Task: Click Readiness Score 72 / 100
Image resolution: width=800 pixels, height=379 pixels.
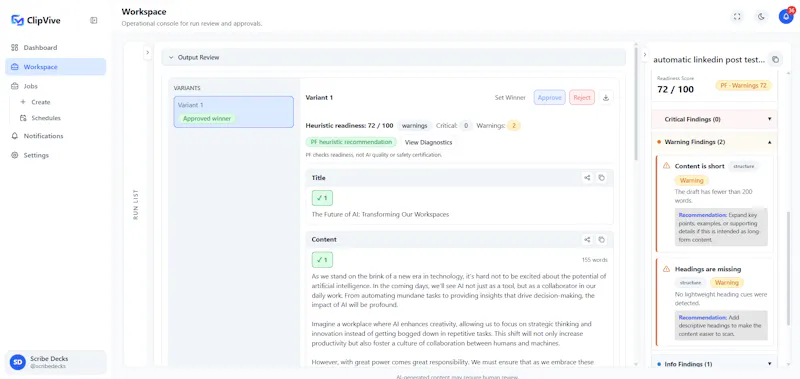Action: 676,89
